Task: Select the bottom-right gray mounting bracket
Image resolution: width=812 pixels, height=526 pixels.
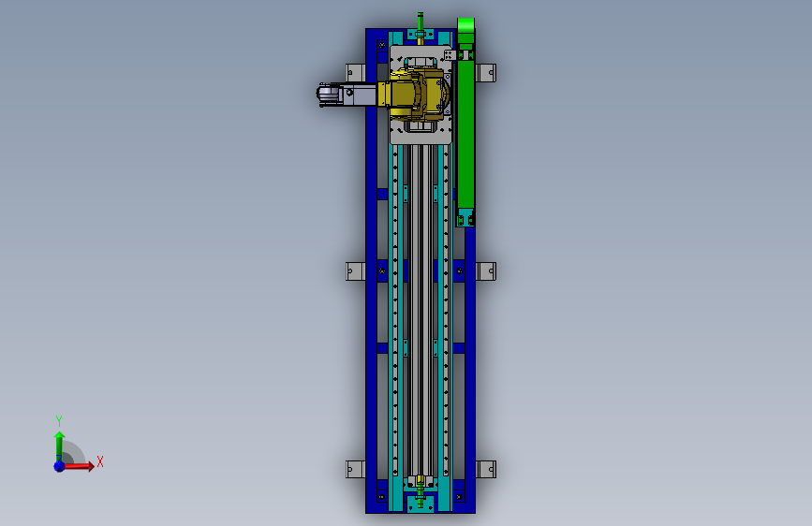Action: [x=486, y=469]
